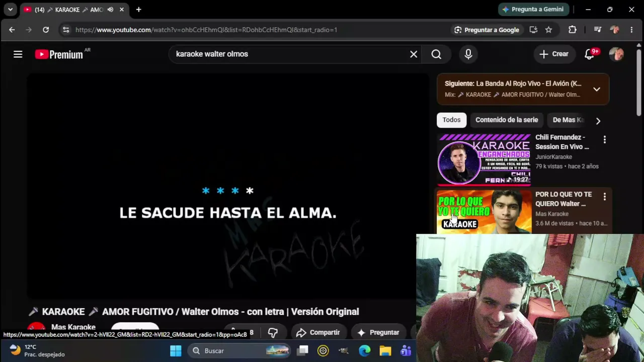Clear the search box text

414,54
